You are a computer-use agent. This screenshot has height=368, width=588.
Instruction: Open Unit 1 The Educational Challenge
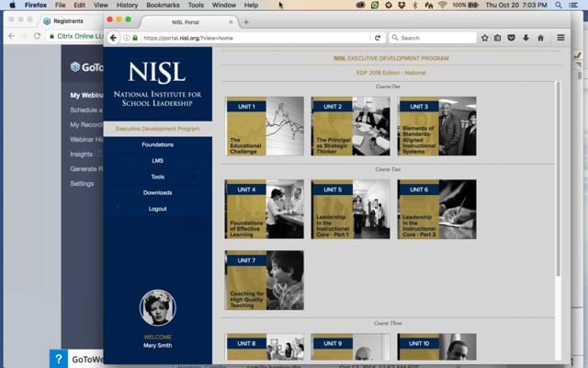265,126
